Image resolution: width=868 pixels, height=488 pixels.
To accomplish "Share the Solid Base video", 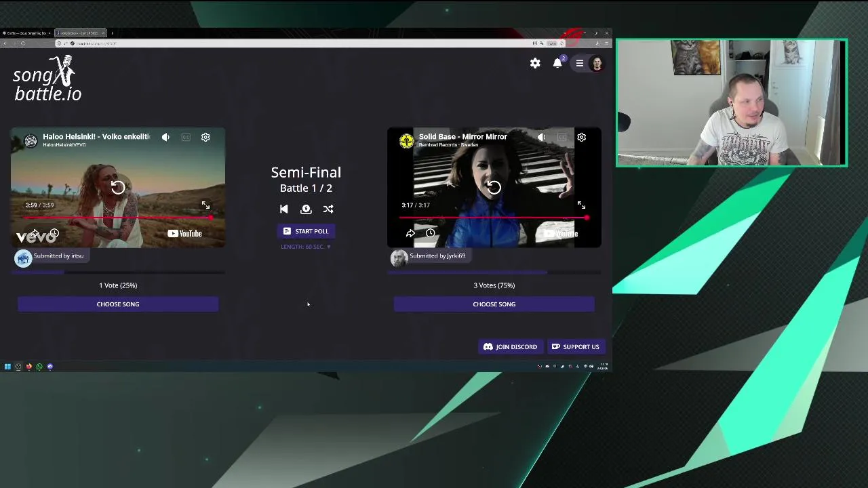I will click(410, 233).
